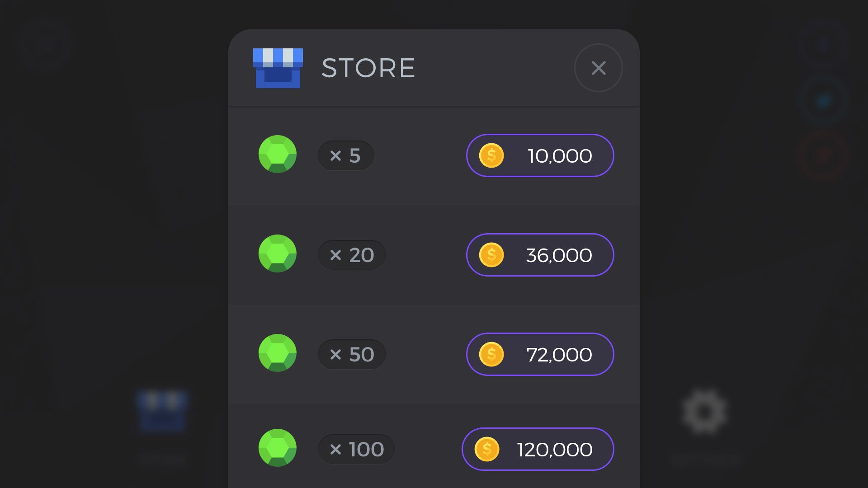Click the x 5 quantity badge
The width and height of the screenshot is (868, 488).
pos(346,155)
